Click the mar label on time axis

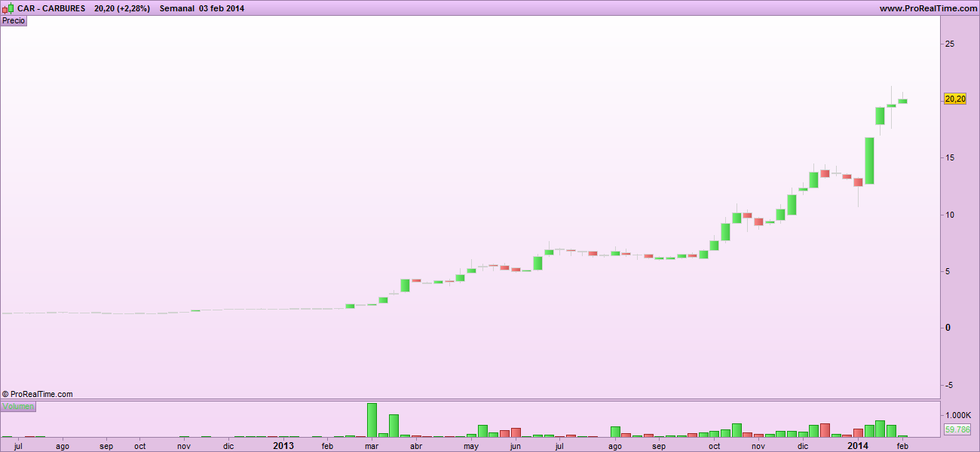tap(371, 446)
